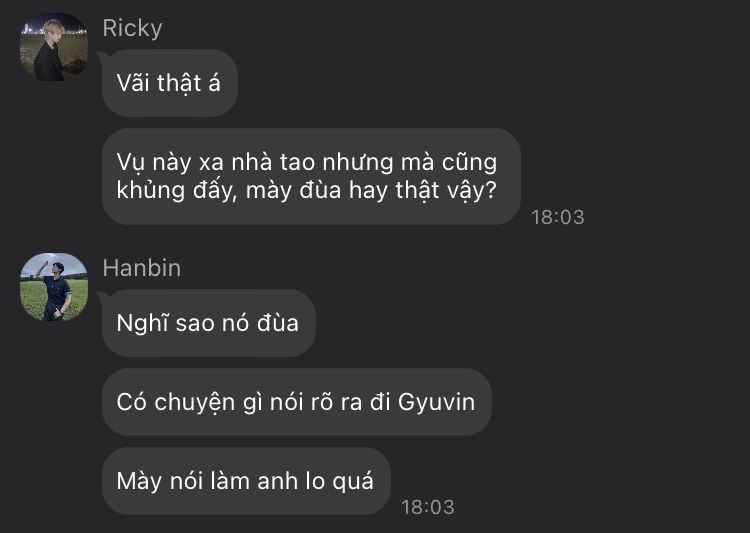Click the 18:03 timestamp beside Hanbin's last message
The image size is (750, 533).
point(428,507)
